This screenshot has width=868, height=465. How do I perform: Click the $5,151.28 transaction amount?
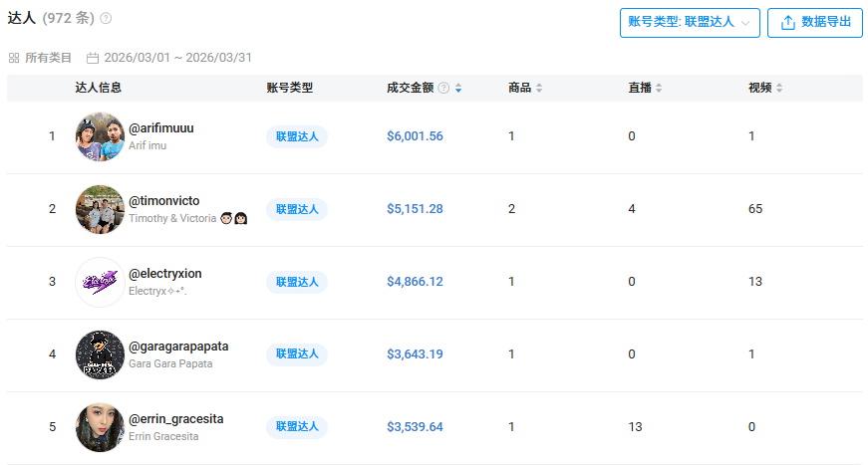point(415,209)
